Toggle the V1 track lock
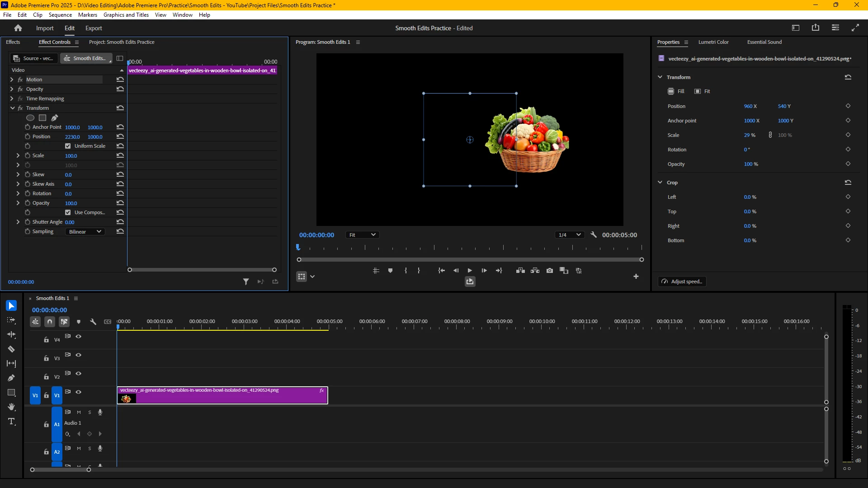Viewport: 868px width, 488px height. [x=46, y=395]
